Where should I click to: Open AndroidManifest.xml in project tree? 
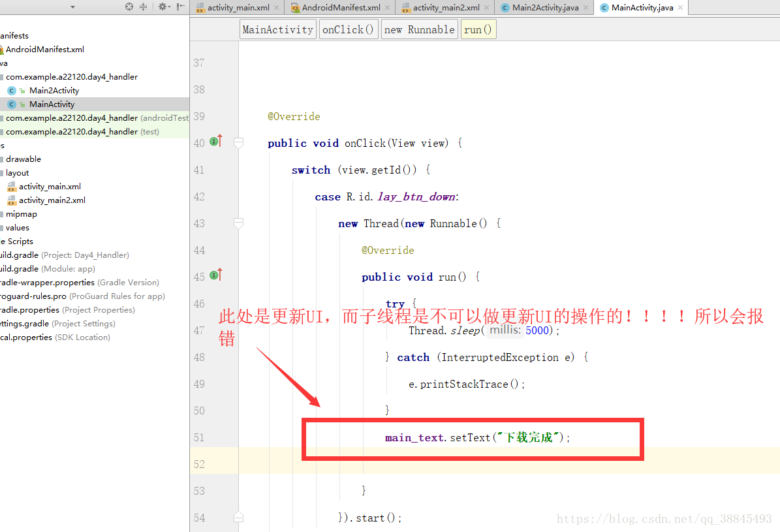click(x=45, y=49)
